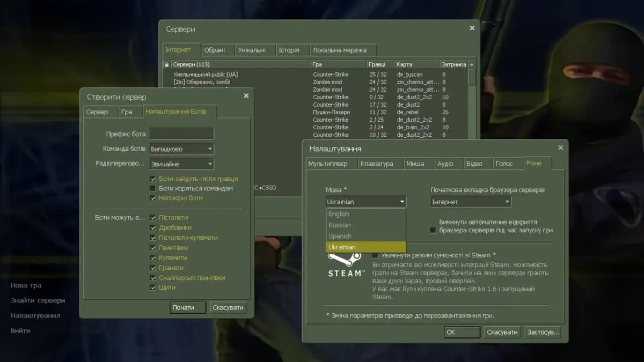The image size is (644, 362).
Task: Uncheck Снайперські гвинтівки checkbox
Action: [153, 278]
